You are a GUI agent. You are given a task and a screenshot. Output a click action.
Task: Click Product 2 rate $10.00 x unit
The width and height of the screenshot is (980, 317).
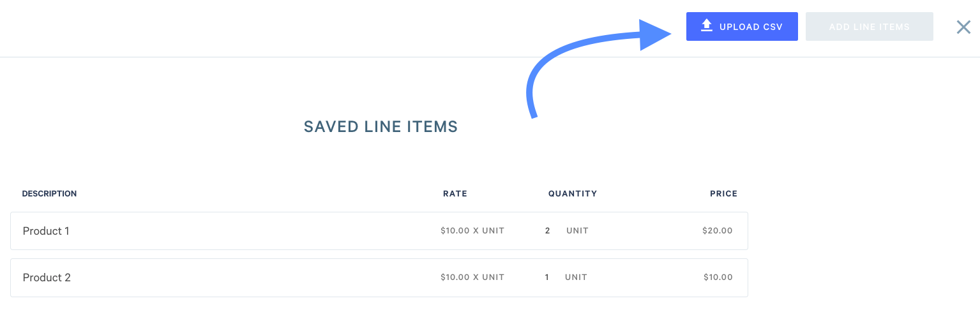(x=472, y=277)
